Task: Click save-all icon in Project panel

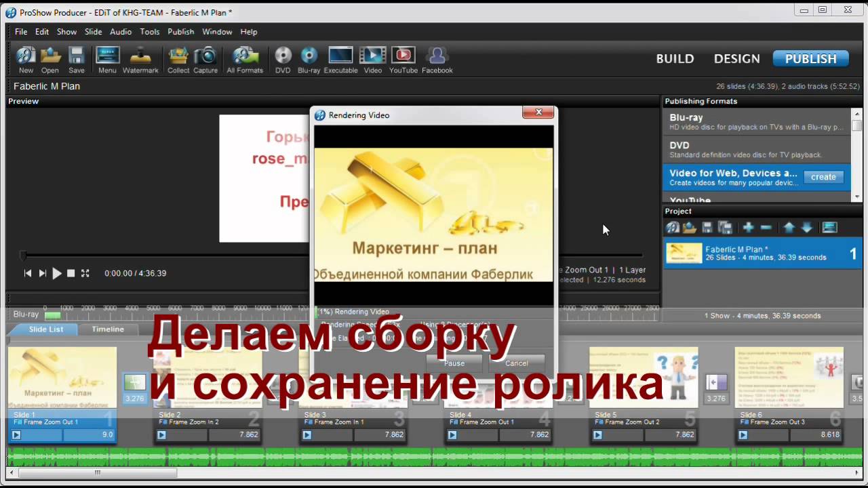Action: pyautogui.click(x=725, y=228)
